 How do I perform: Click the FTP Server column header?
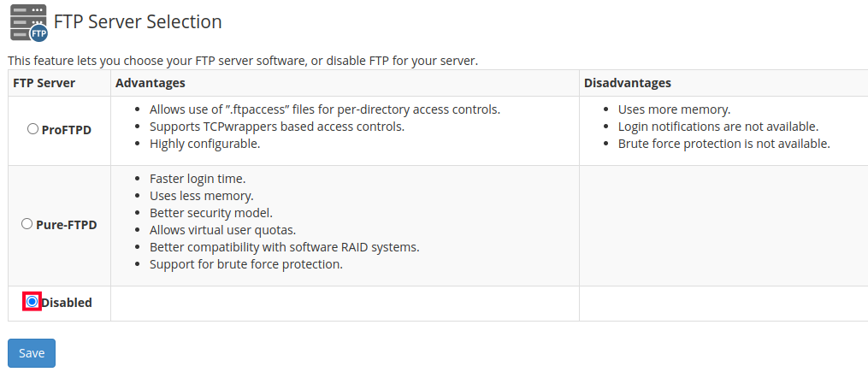(44, 83)
